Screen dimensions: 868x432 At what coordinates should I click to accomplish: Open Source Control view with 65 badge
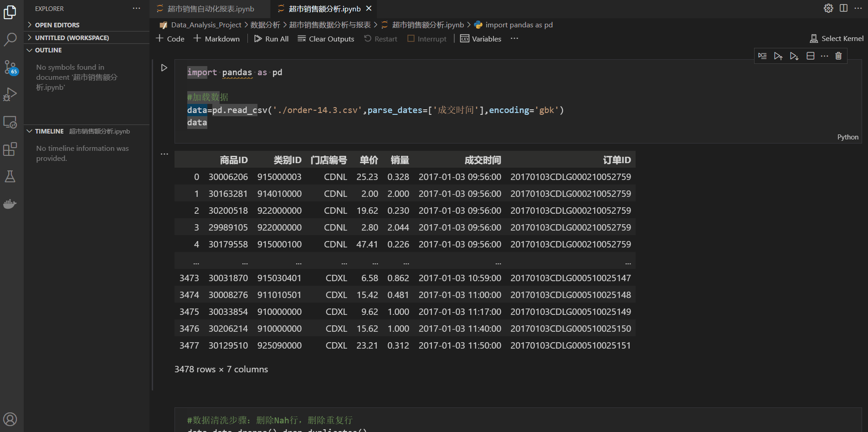[x=10, y=67]
